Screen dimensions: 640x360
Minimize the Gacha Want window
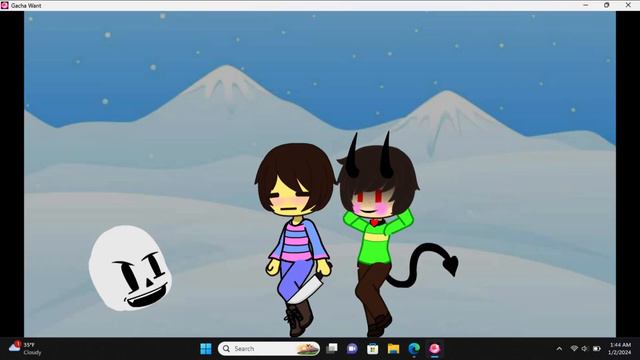586,5
